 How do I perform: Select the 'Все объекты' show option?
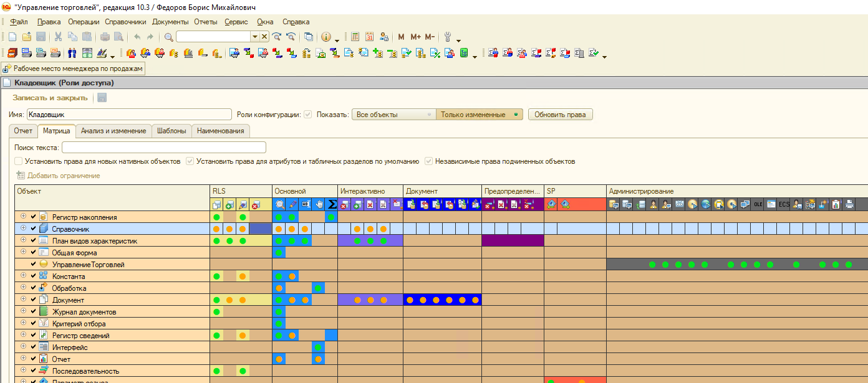(394, 115)
